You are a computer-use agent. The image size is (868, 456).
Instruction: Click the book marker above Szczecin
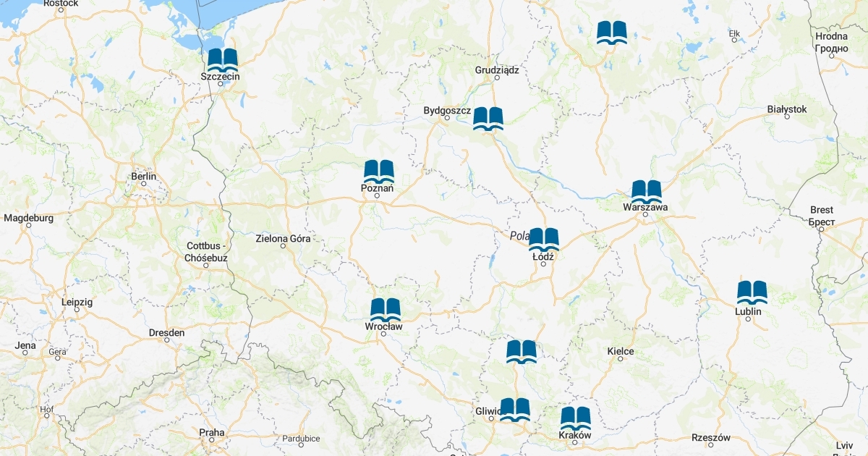(223, 59)
